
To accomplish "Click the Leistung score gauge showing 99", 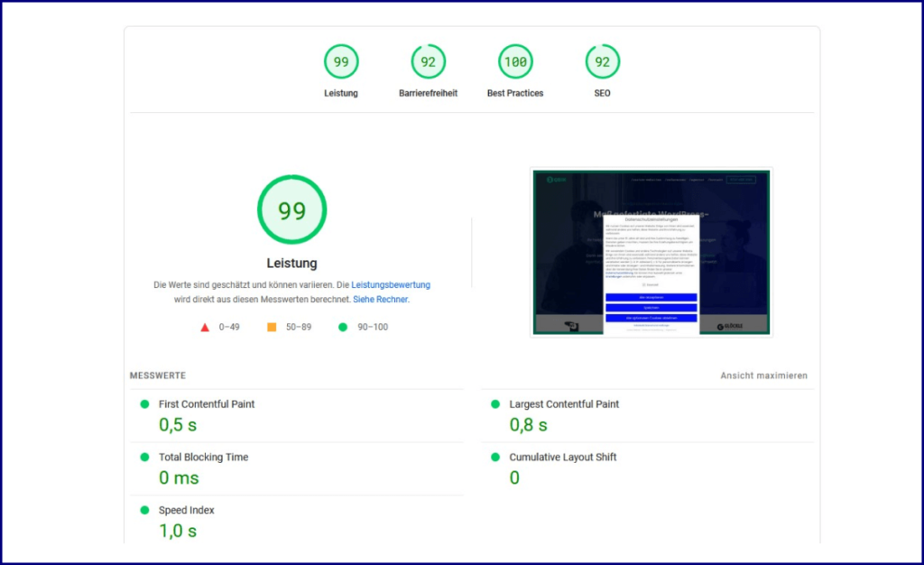I will coord(341,60).
